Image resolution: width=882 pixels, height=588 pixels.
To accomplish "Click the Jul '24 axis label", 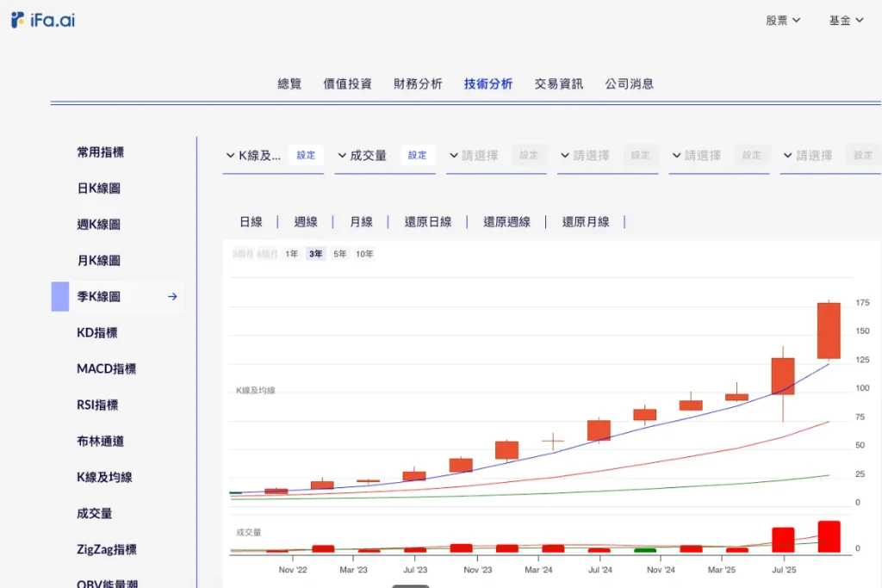I will [x=600, y=570].
